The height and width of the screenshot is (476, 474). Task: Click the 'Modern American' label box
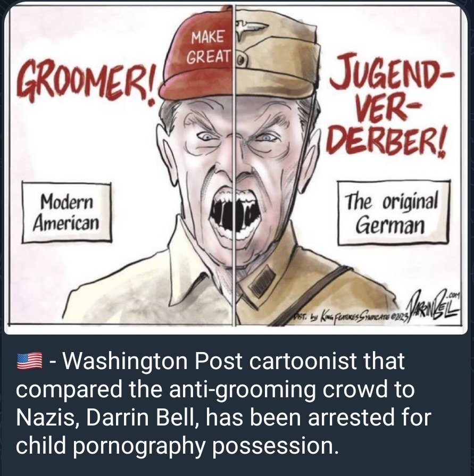point(66,213)
